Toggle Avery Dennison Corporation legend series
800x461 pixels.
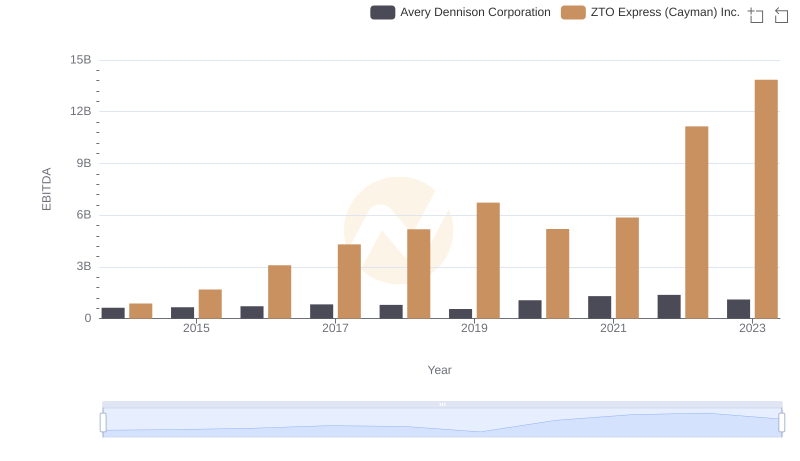pos(460,12)
